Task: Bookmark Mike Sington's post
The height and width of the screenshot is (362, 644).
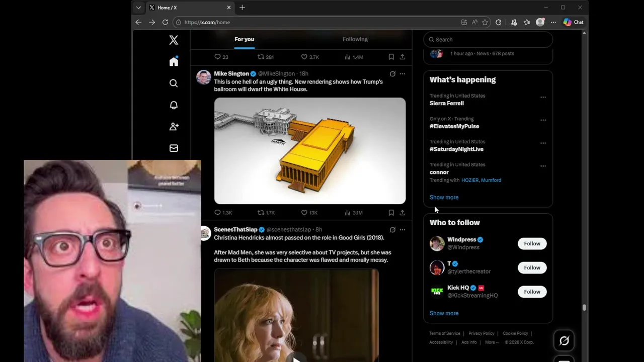Action: [x=391, y=213]
